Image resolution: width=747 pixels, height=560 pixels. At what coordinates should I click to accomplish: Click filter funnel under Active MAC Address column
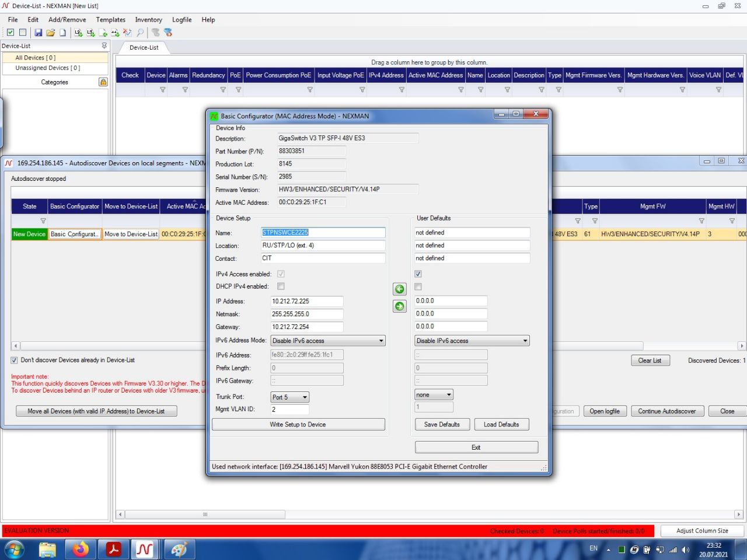coord(461,90)
